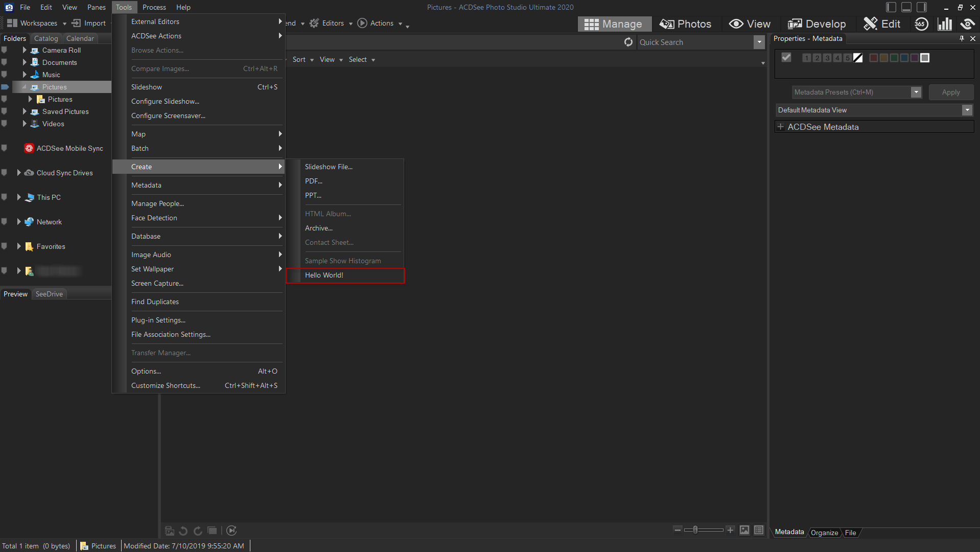Click the Actions play icon
This screenshot has width=980, height=552.
362,23
